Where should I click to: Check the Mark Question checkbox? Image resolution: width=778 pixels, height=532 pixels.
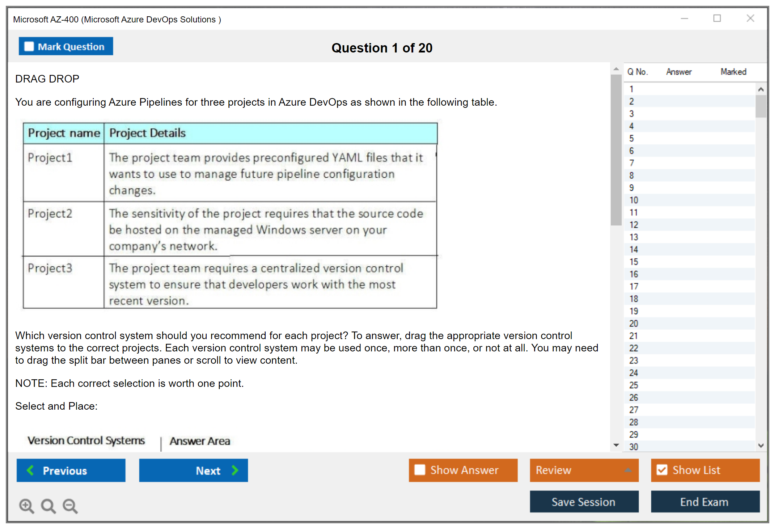point(29,46)
